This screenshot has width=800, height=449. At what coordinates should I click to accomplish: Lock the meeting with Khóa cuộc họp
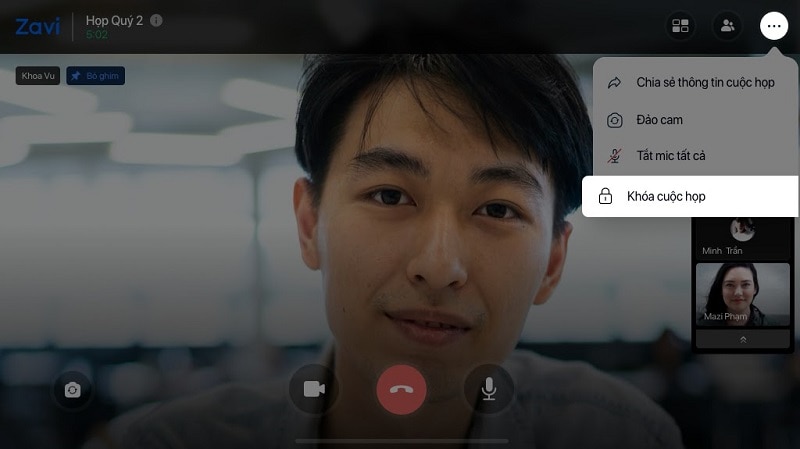pyautogui.click(x=689, y=197)
